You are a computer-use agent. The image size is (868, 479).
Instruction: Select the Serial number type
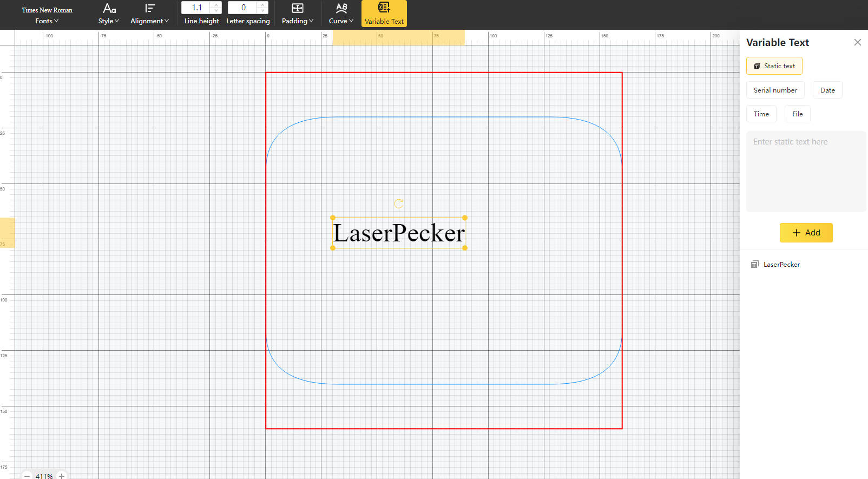tap(775, 90)
